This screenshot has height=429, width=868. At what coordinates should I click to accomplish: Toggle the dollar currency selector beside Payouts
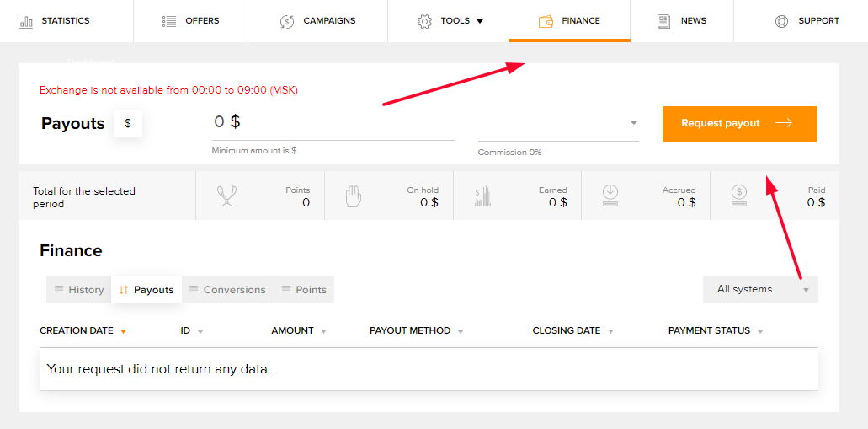coord(128,124)
